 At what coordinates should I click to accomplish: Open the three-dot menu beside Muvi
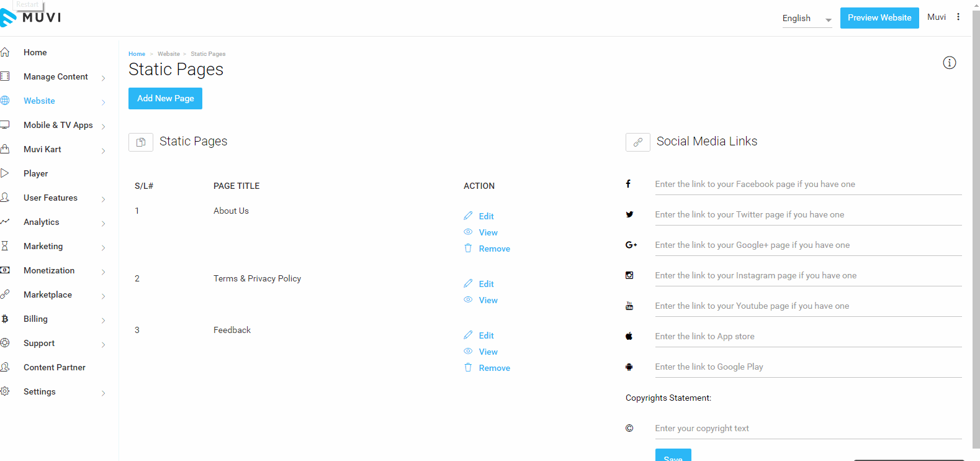[x=958, y=17]
